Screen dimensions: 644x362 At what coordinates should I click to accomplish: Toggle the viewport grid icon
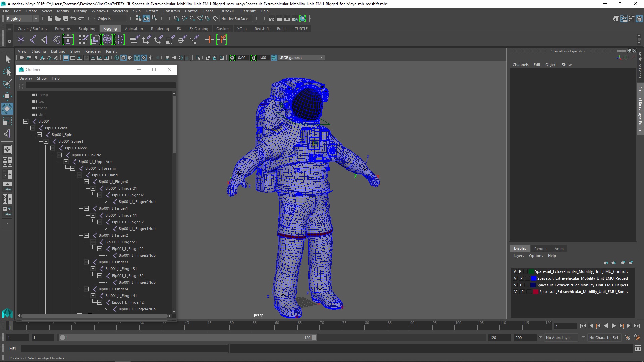click(66, 58)
